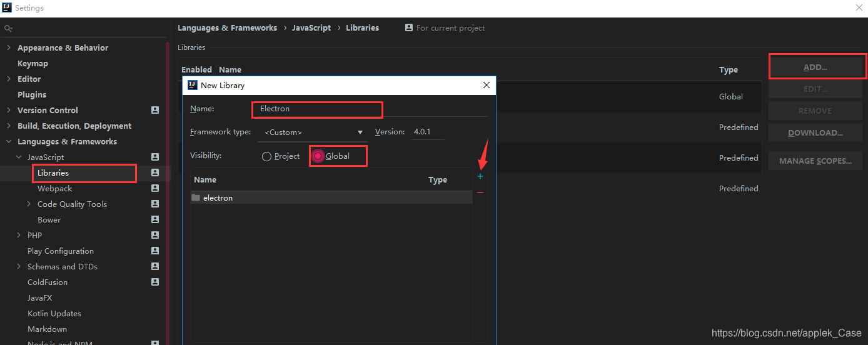Expand the Version Control section
868x345 pixels.
(x=8, y=110)
